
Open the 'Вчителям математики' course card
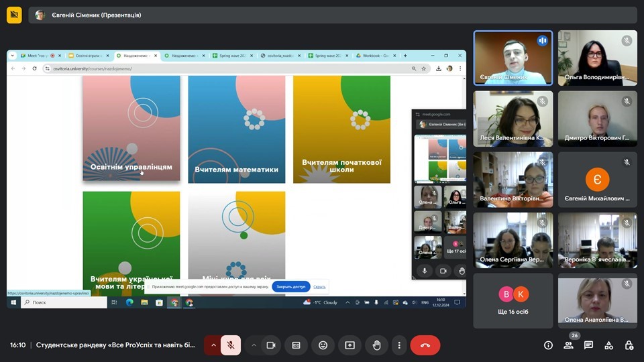(x=236, y=129)
